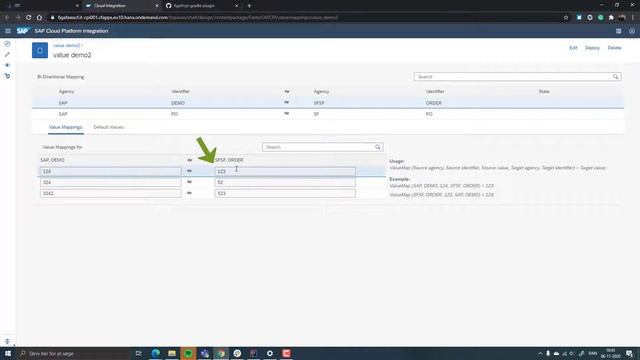This screenshot has width=640, height=360.
Task: Follow the value demo2 breadcrumb link
Action: [x=67, y=45]
